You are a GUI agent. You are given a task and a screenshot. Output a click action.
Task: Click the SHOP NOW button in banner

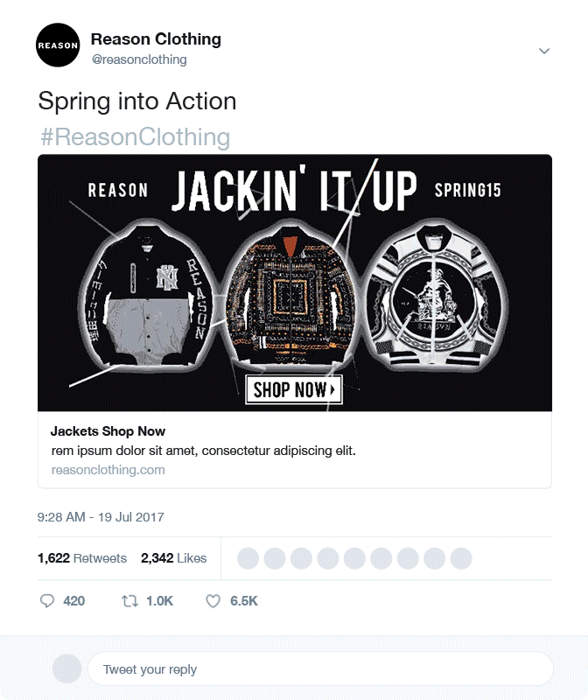[x=294, y=389]
